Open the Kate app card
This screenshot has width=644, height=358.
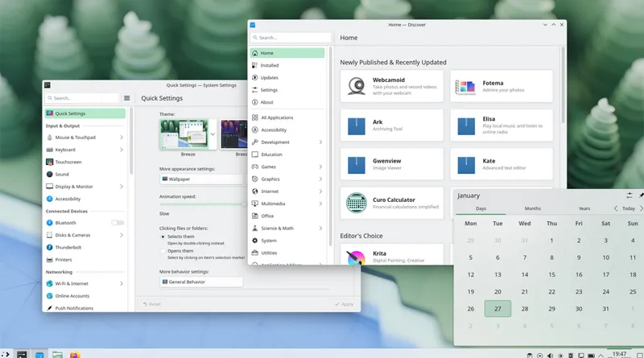pos(502,164)
